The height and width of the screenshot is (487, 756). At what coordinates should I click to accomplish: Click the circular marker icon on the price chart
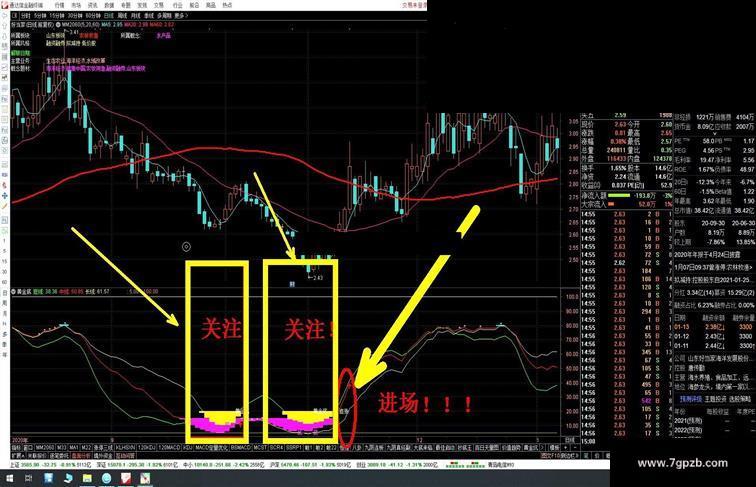(186, 247)
